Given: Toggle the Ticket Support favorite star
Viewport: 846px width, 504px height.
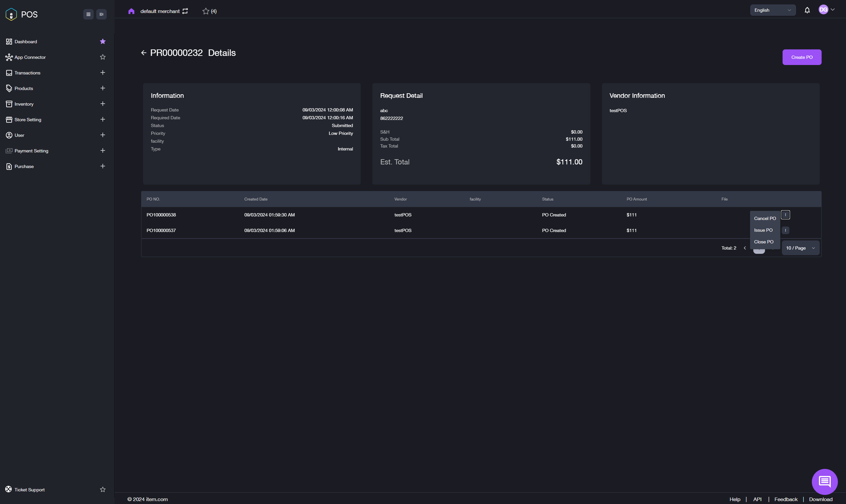Looking at the screenshot, I should point(103,489).
